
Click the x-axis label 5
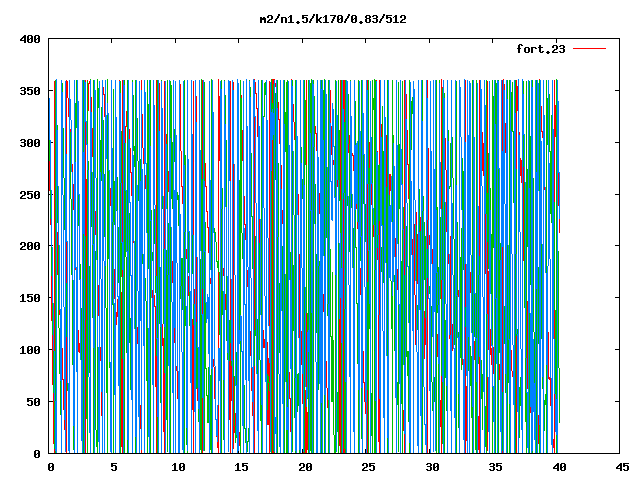coord(114,467)
